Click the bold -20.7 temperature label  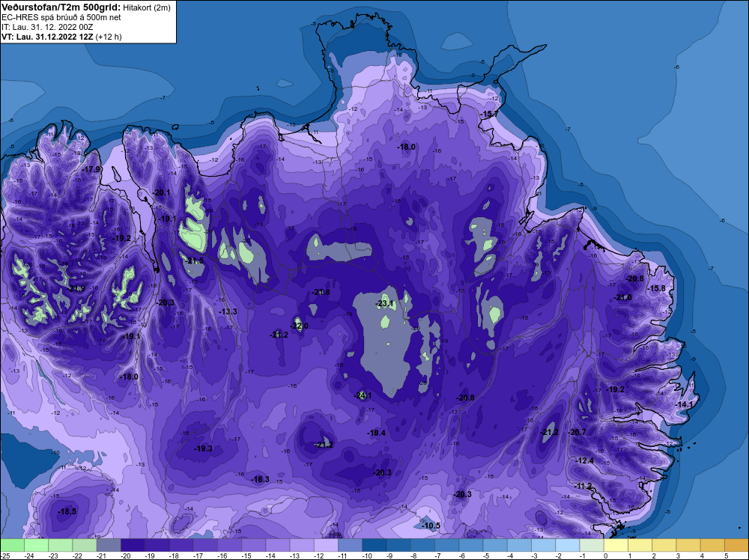tap(577, 433)
